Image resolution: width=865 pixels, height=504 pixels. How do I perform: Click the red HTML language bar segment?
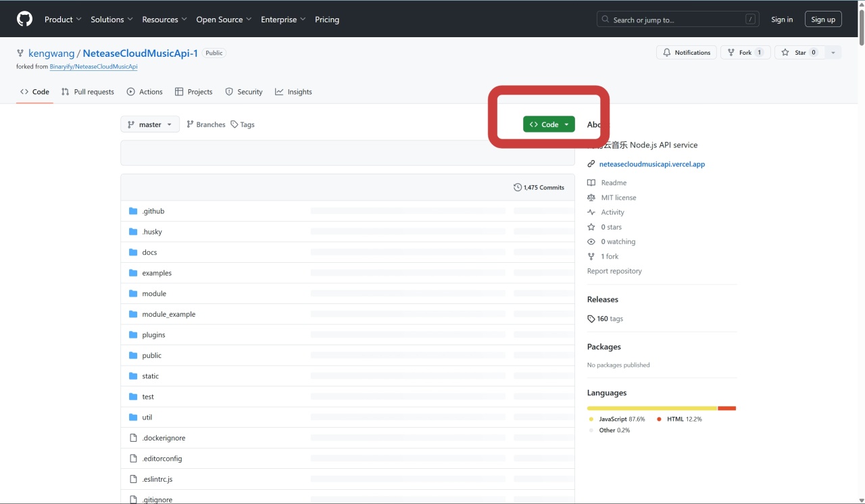pos(726,408)
